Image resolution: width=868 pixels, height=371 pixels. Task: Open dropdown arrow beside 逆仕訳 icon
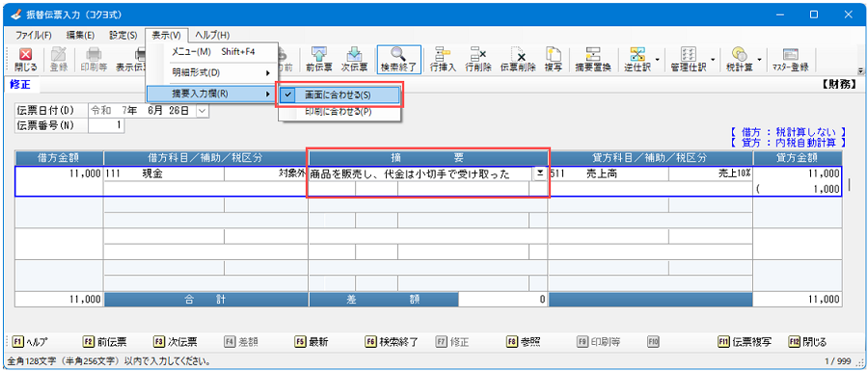(x=657, y=60)
